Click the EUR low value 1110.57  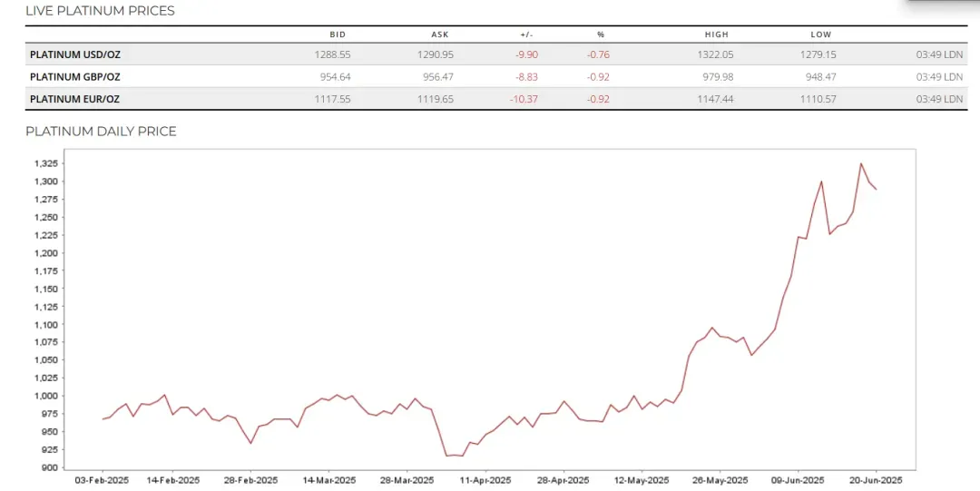pos(818,99)
